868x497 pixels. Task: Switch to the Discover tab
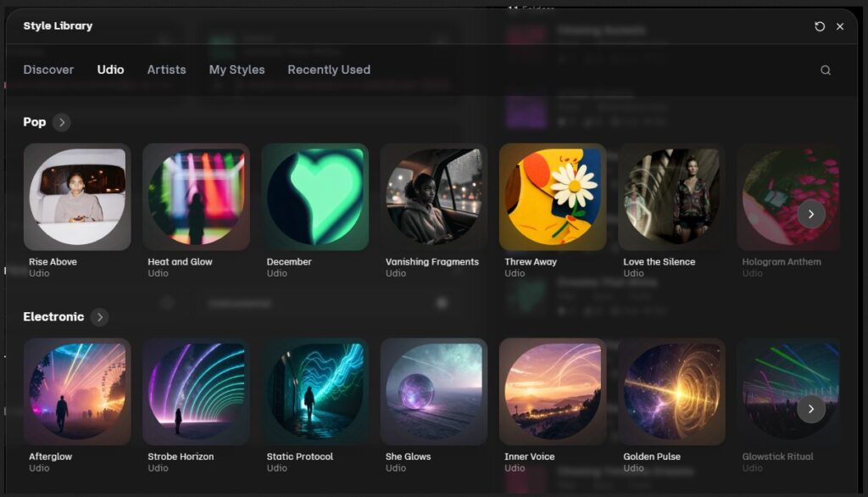point(48,70)
